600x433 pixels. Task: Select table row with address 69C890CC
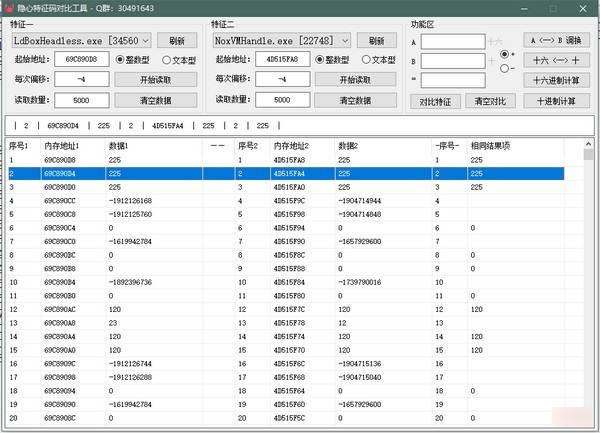[72, 201]
